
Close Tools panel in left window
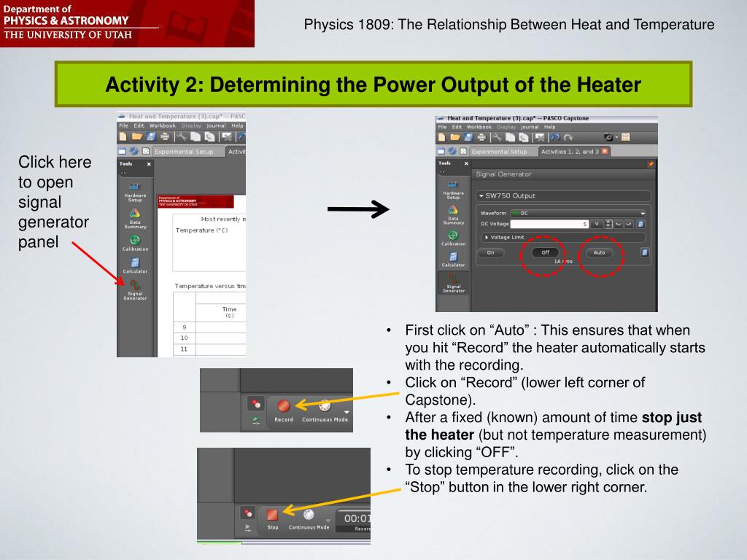coord(149,164)
